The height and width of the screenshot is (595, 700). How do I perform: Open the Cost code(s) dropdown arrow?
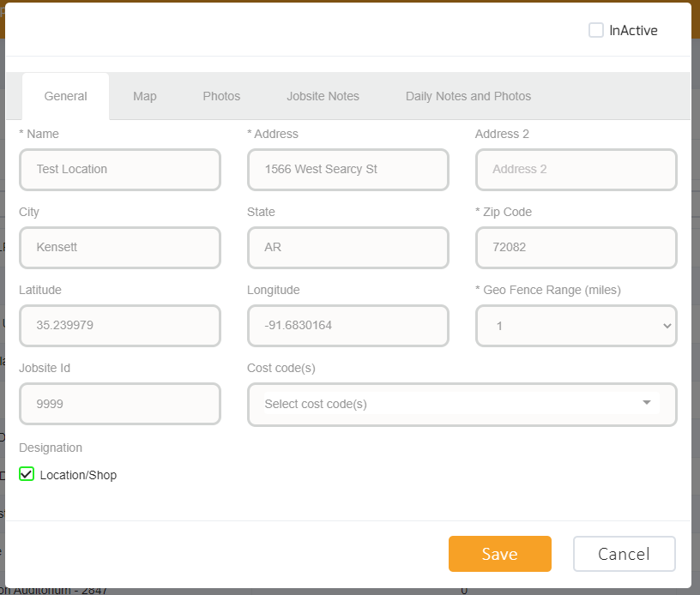[x=646, y=404]
